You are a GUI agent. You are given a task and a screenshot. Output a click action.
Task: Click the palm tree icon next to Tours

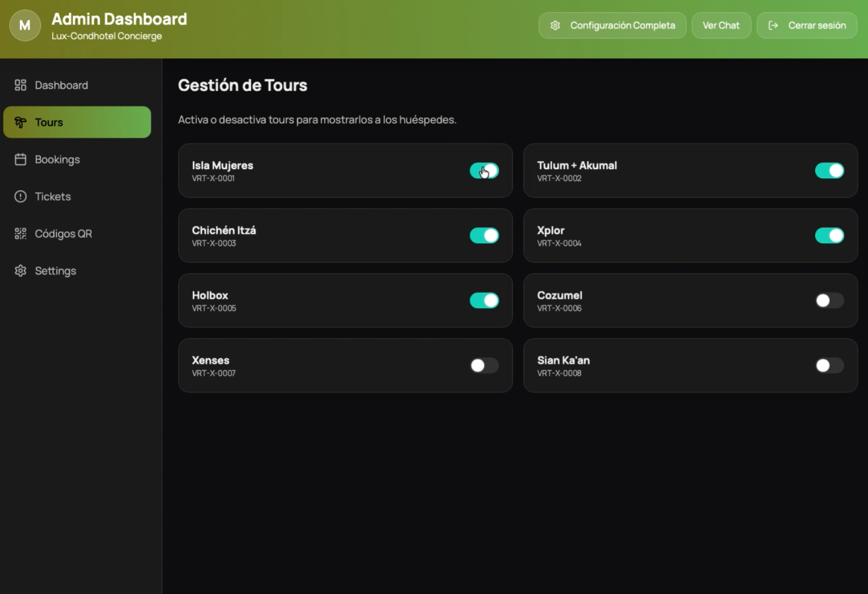tap(20, 122)
